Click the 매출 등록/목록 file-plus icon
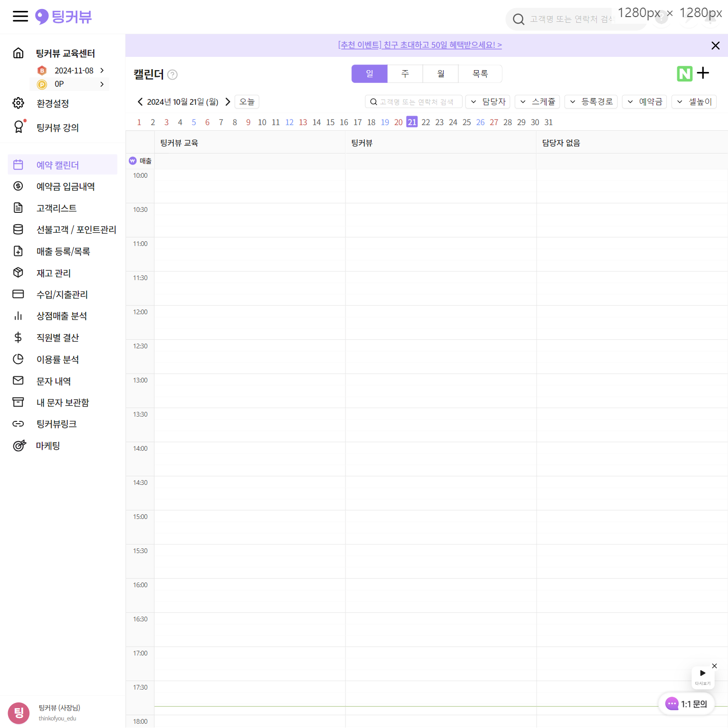 [18, 251]
